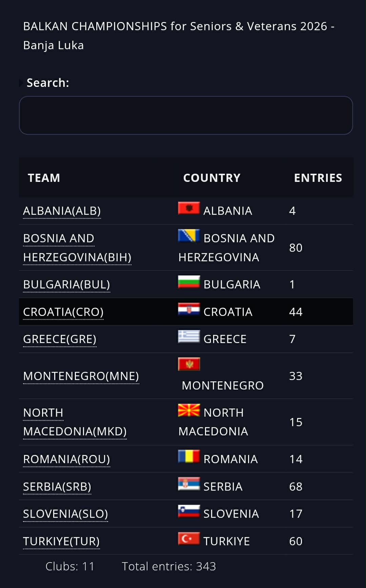Click the Albania flag icon
The image size is (366, 588).
(x=189, y=208)
